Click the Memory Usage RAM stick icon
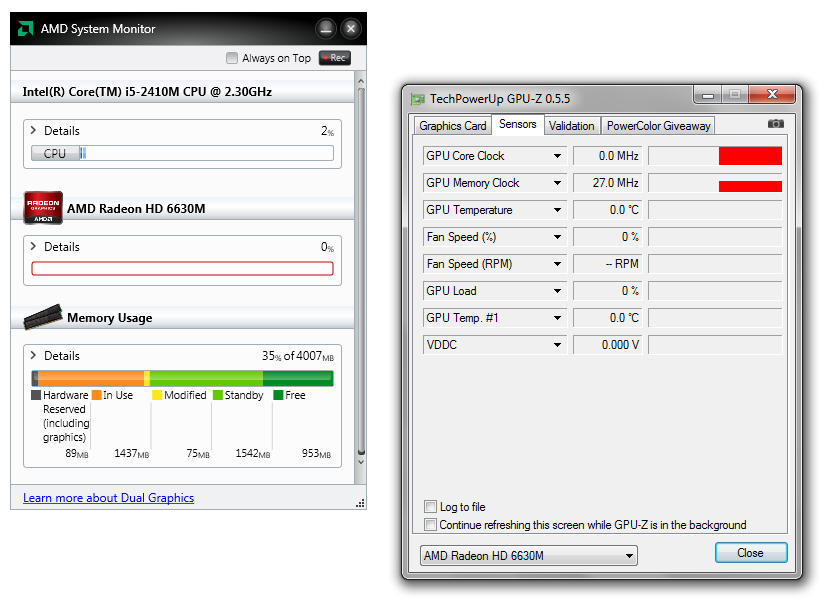Screen dimensions: 829x602 pyautogui.click(x=43, y=317)
